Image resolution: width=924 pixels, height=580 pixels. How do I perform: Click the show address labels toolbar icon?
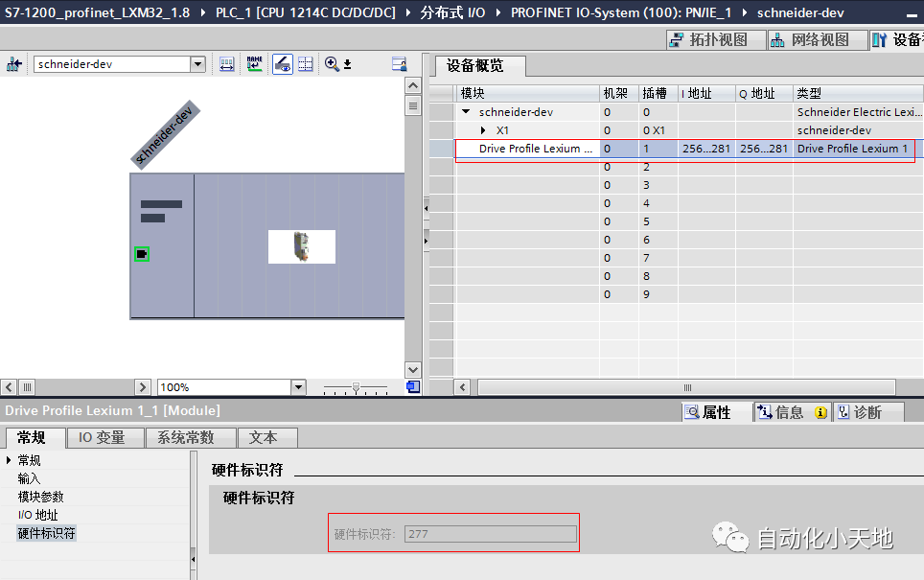pos(227,64)
